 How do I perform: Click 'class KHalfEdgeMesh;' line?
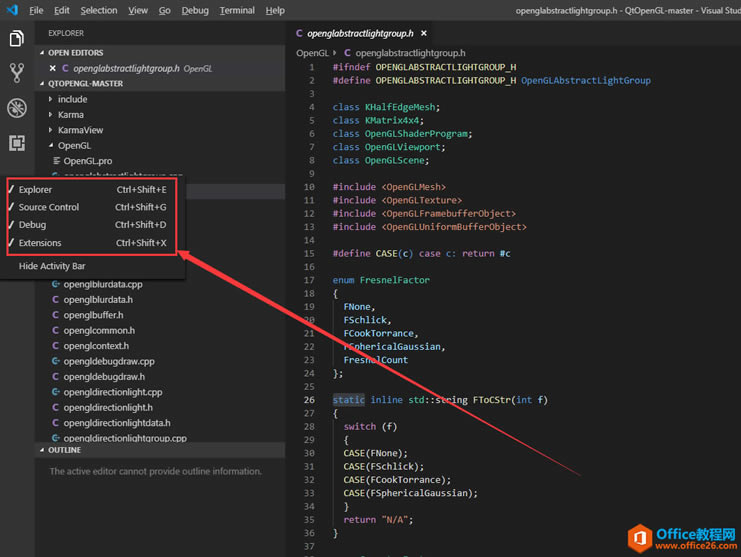pos(386,107)
